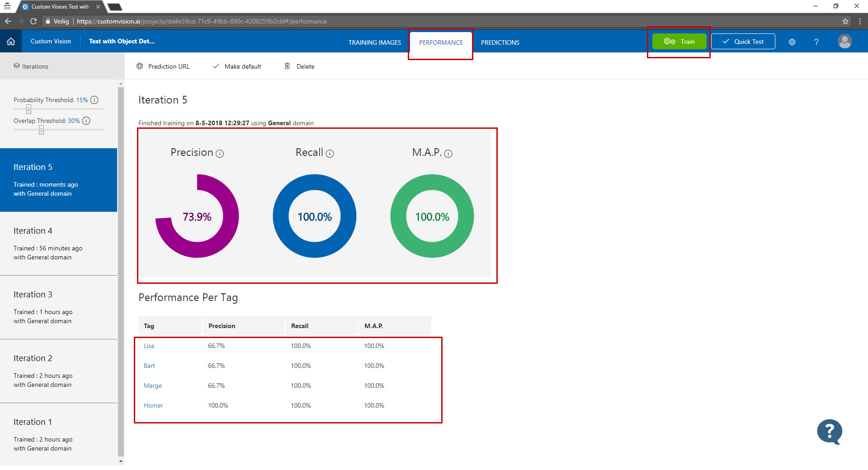This screenshot has height=470, width=868.
Task: Click the Iteration 5 page heading
Action: point(163,100)
